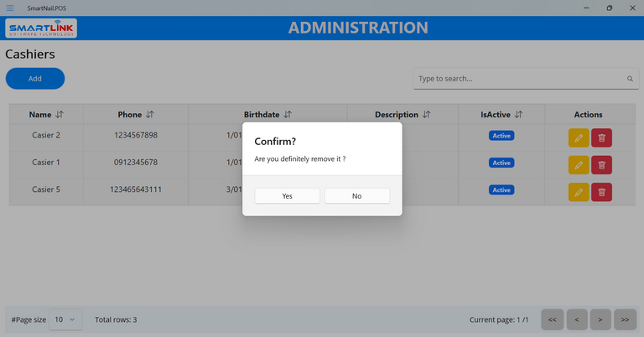Sort the Phone column
Viewport: 644px width, 337px height.
click(150, 115)
